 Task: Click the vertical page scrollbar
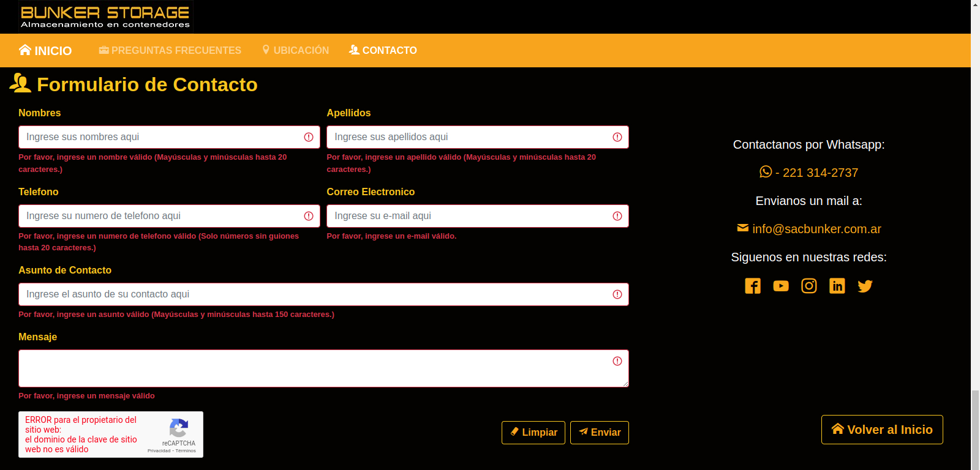click(975, 428)
